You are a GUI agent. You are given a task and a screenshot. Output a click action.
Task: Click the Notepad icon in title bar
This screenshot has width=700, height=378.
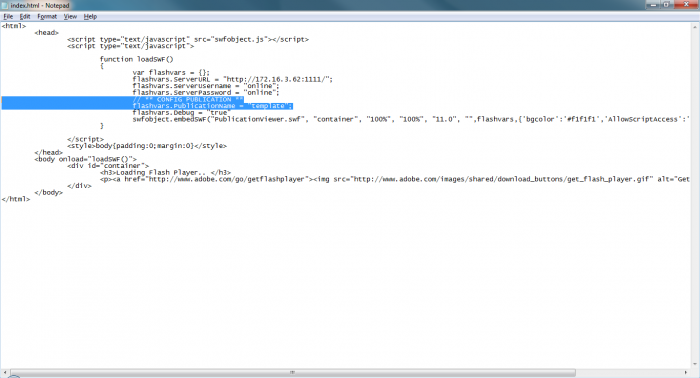tap(5, 5)
